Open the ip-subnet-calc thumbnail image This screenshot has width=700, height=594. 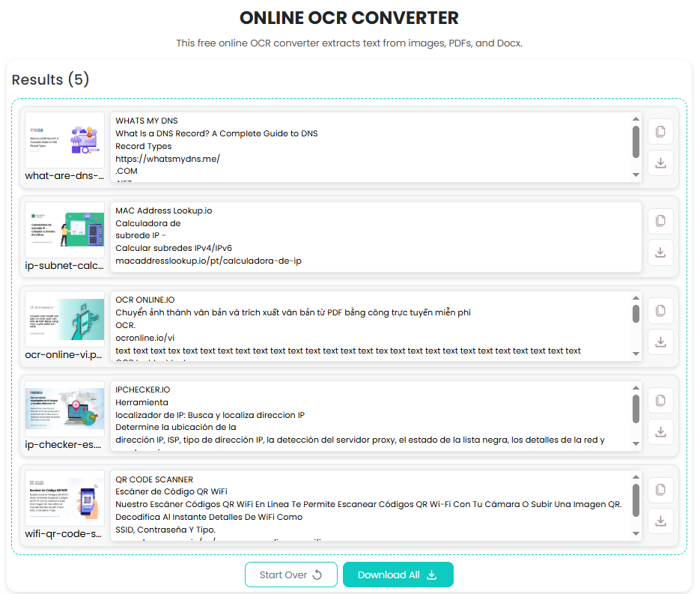tap(64, 230)
